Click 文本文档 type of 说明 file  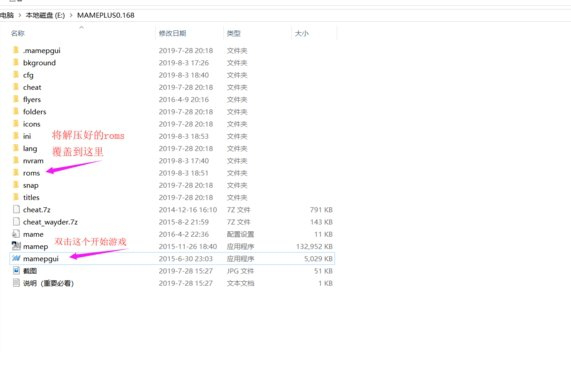tap(240, 283)
